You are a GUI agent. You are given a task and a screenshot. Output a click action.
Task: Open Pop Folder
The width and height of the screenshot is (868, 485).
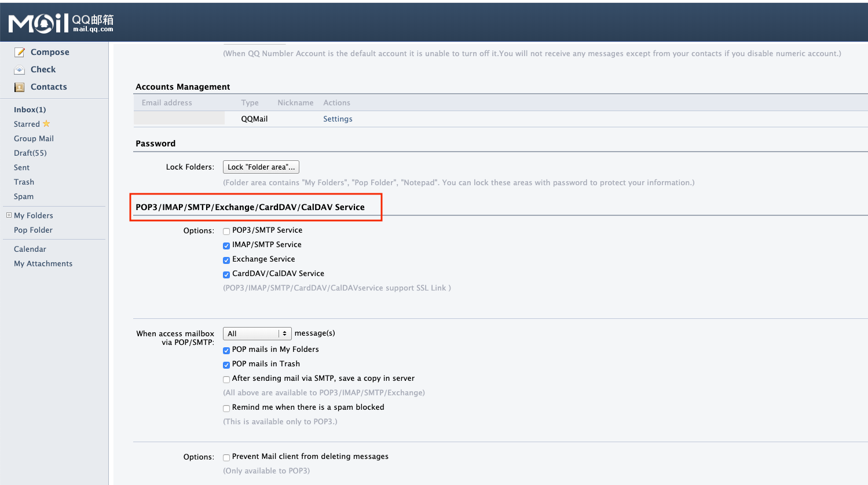(33, 230)
